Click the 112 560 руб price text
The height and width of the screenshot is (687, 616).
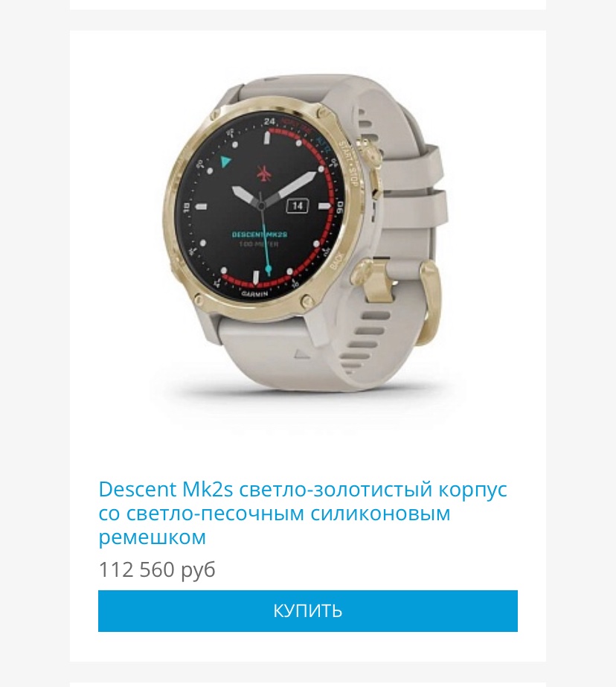(157, 569)
